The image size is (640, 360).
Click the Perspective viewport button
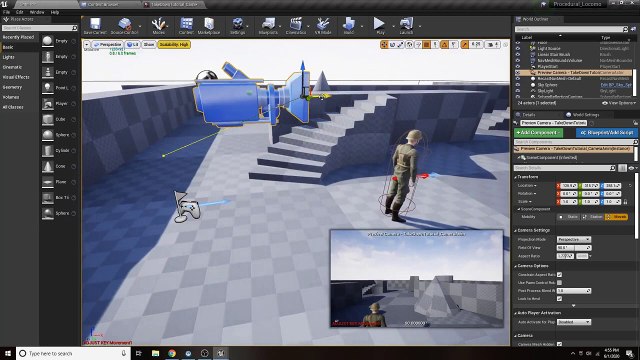coord(107,44)
